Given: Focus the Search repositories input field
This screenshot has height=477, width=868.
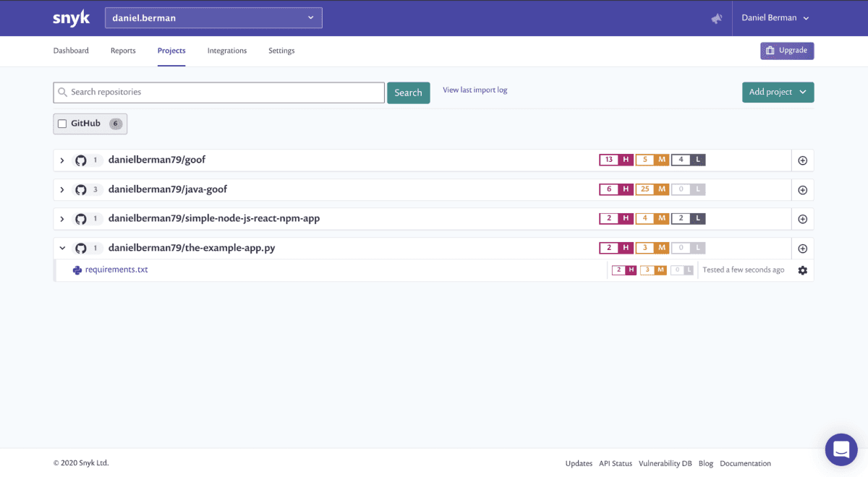Looking at the screenshot, I should tap(219, 93).
